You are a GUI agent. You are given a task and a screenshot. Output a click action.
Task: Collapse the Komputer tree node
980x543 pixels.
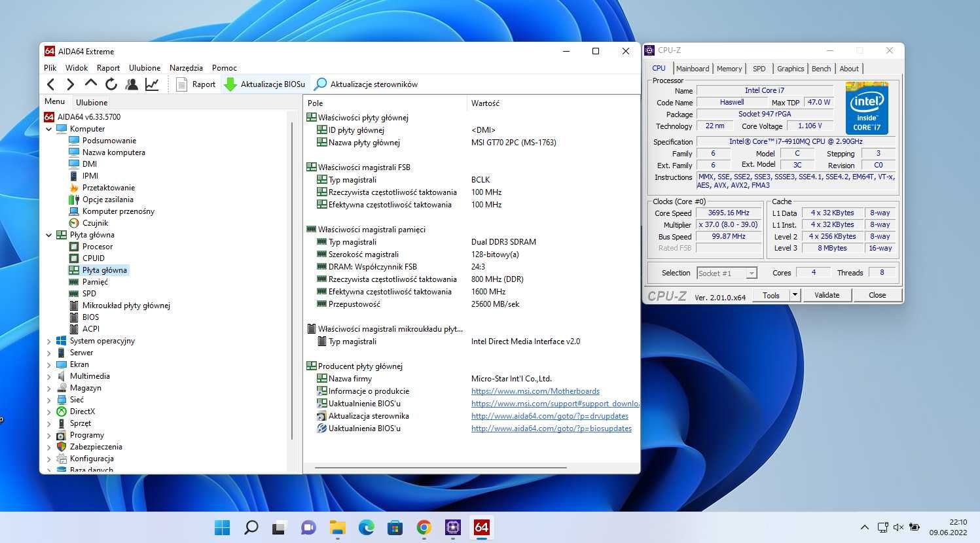(48, 129)
